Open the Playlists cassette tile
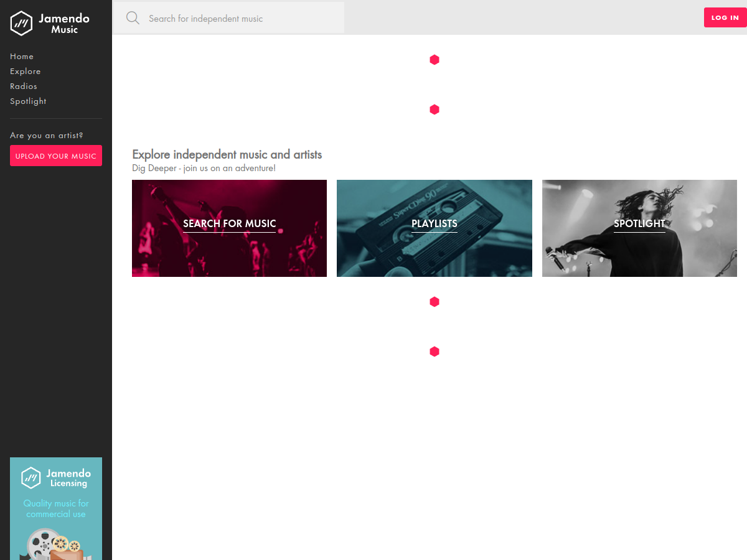This screenshot has width=747, height=560. click(x=435, y=228)
